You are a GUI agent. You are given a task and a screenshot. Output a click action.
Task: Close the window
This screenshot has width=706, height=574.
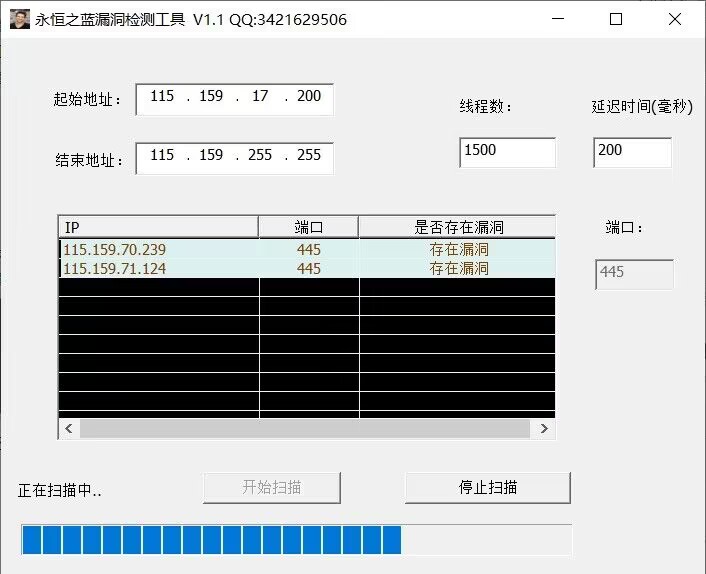coord(674,19)
